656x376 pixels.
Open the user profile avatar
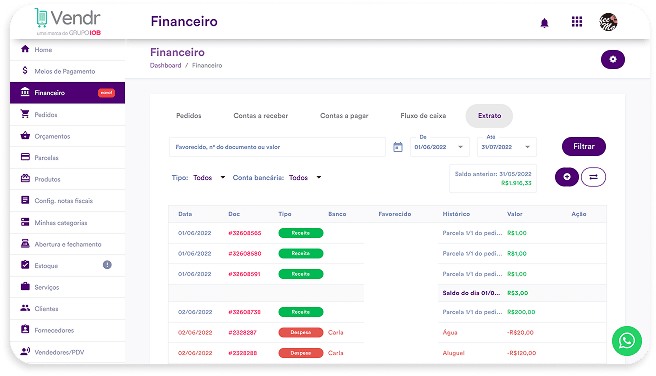608,22
